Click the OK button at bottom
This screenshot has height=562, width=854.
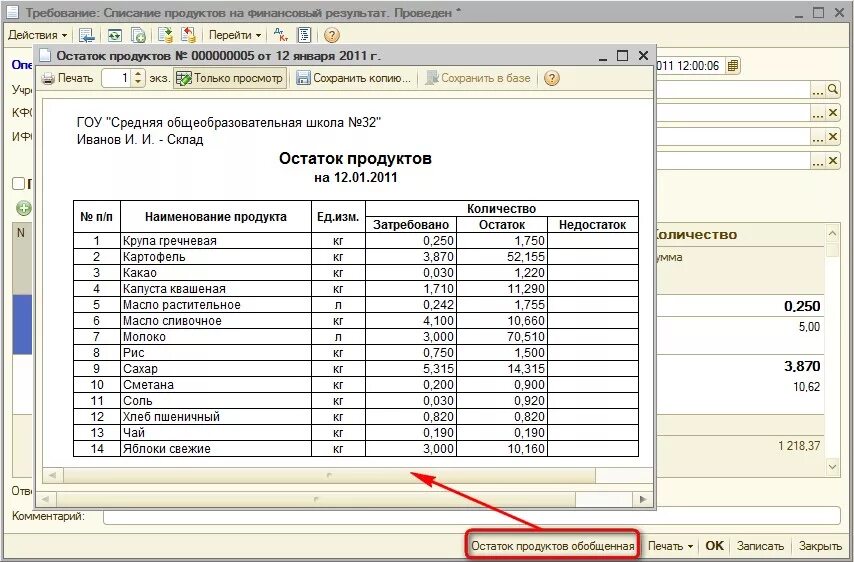click(714, 546)
